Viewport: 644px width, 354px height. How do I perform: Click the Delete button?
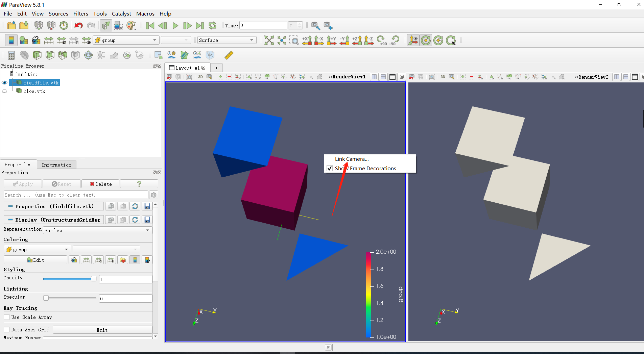click(x=100, y=184)
